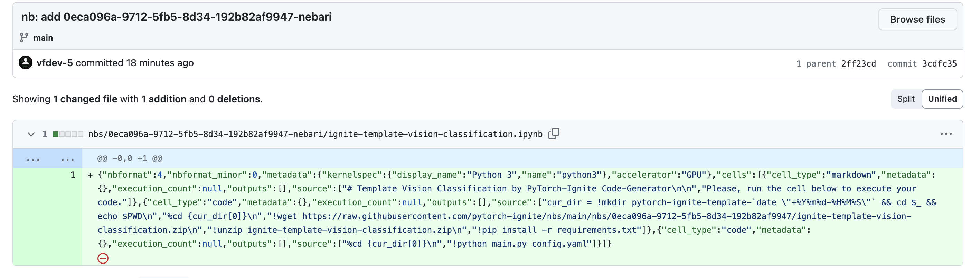Viewport: 980px width, 278px height.
Task: Switch diff view to Split
Action: [x=905, y=99]
